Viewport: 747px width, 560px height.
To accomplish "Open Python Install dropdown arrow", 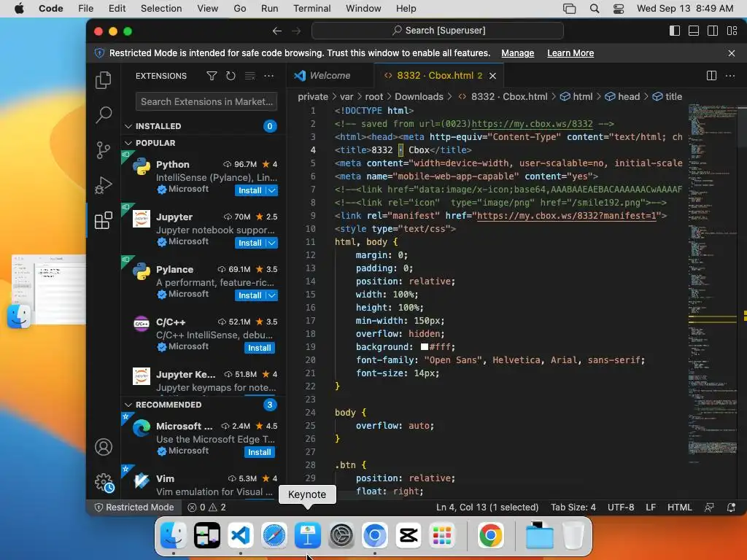I will click(271, 190).
